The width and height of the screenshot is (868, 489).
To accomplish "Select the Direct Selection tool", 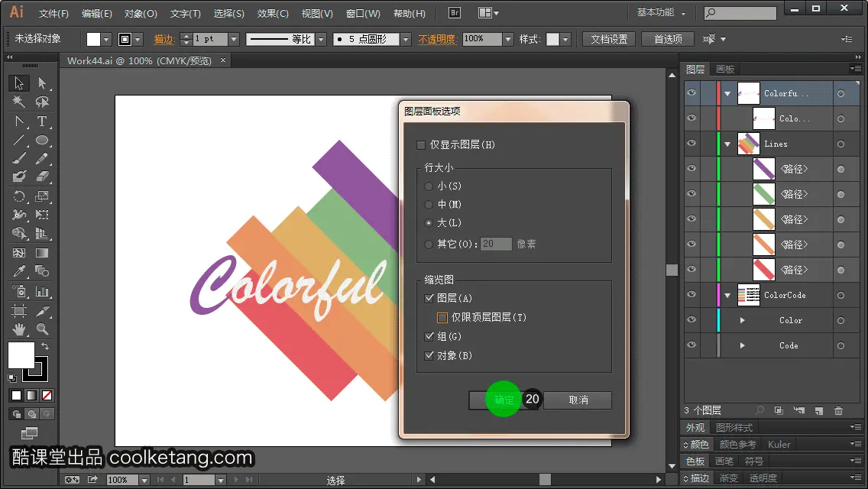I will click(42, 83).
